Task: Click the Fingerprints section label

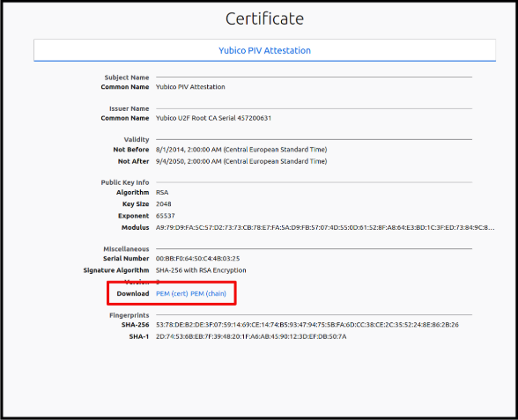Action: (x=129, y=315)
